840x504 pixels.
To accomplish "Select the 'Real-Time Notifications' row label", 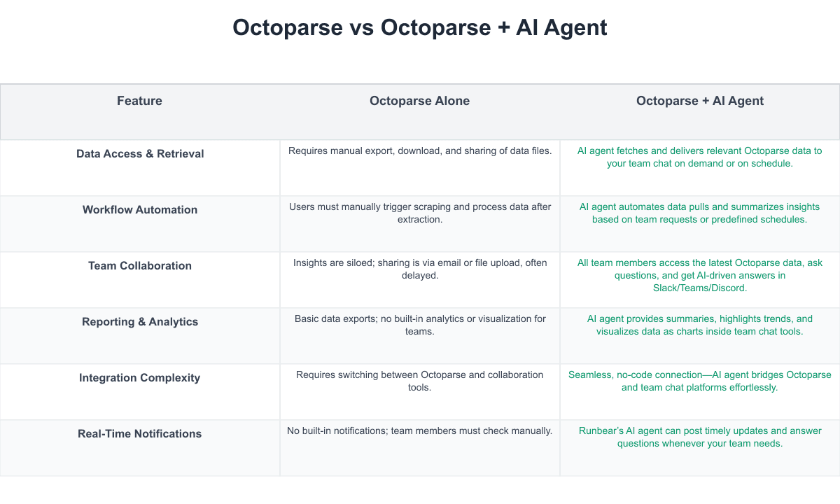I will pos(140,434).
